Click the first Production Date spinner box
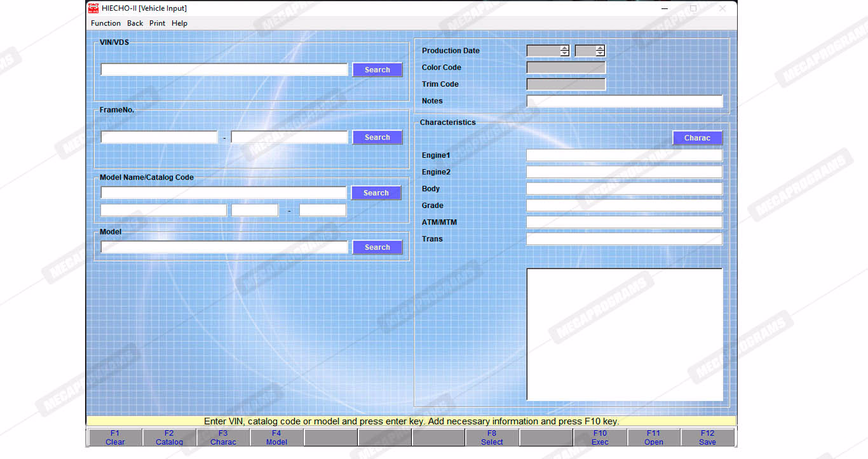The height and width of the screenshot is (459, 868). click(x=543, y=51)
